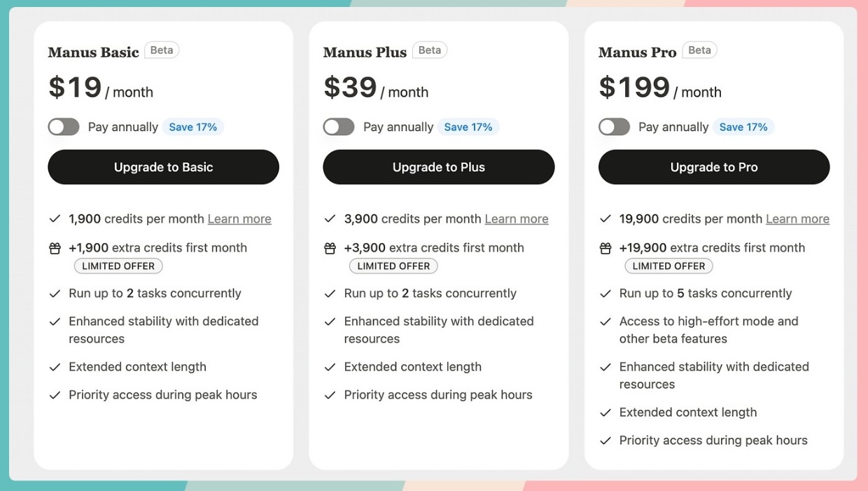Click gift icon in Manus Plus plan
Image resolution: width=868 pixels, height=491 pixels.
pyautogui.click(x=330, y=248)
